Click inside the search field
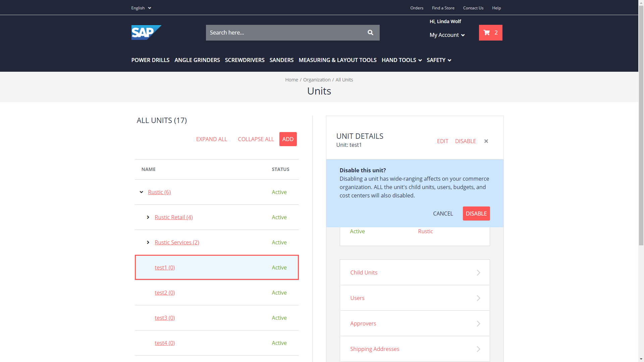The height and width of the screenshot is (362, 644). pyautogui.click(x=285, y=33)
